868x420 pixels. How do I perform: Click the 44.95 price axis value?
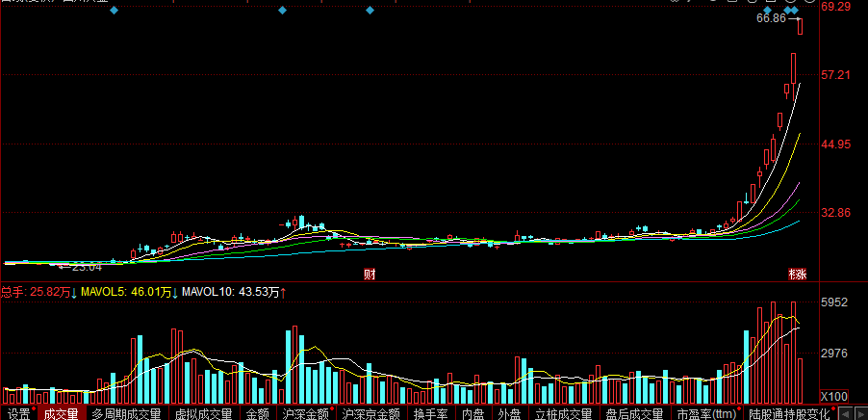pos(836,144)
